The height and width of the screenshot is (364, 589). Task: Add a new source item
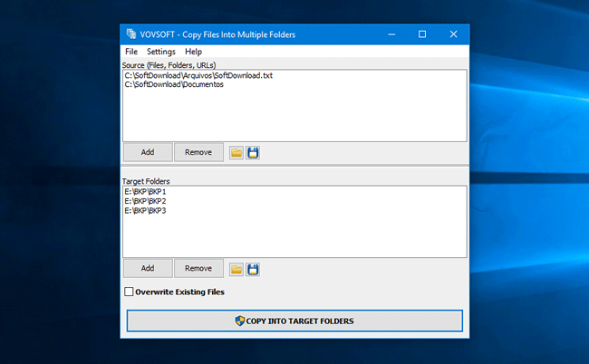pyautogui.click(x=148, y=152)
